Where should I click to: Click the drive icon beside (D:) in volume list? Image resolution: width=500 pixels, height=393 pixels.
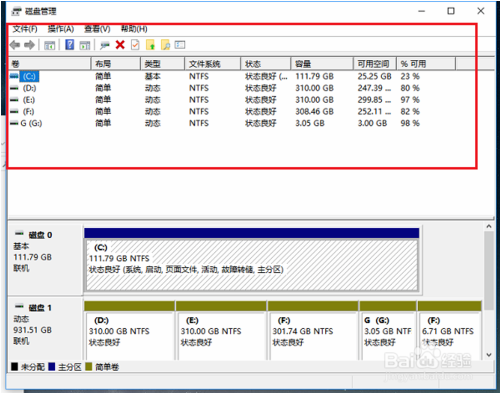(x=14, y=88)
